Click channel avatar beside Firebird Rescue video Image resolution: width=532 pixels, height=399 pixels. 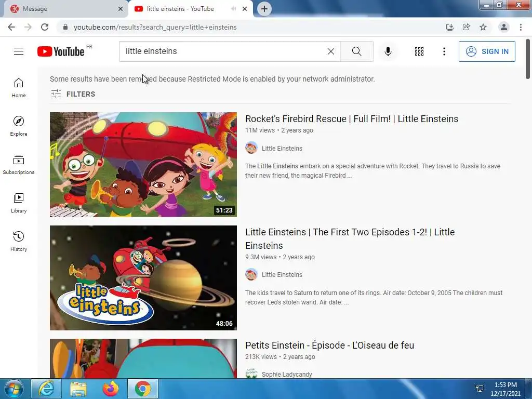point(251,148)
